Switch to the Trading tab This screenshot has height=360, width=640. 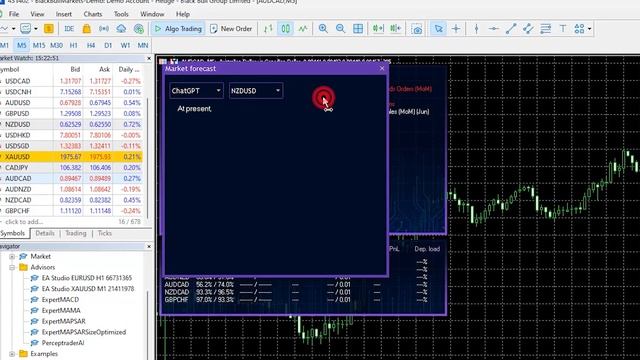coord(76,233)
